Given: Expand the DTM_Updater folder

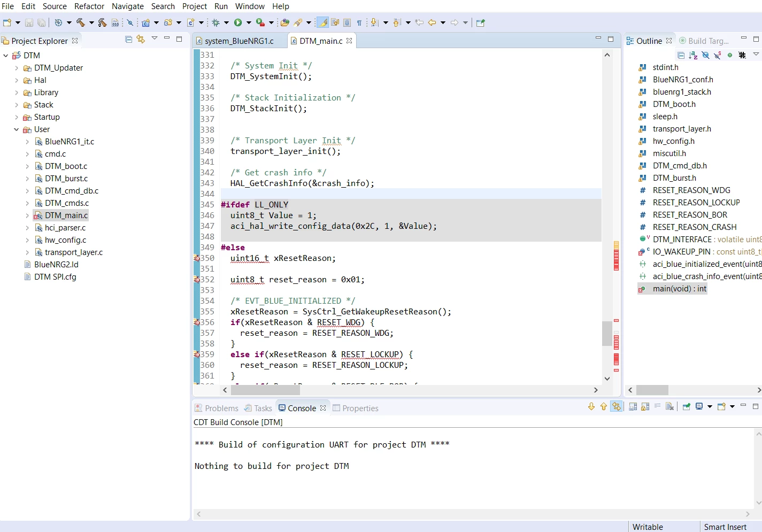Looking at the screenshot, I should [x=17, y=68].
